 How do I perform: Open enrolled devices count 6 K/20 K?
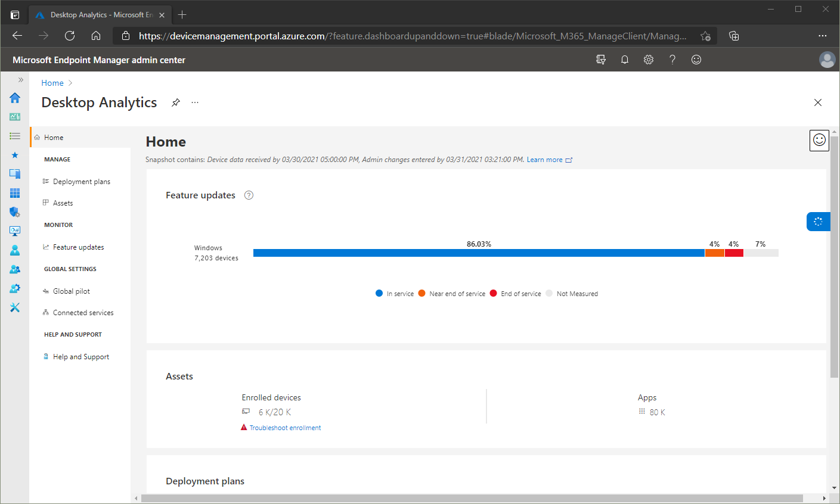click(x=275, y=412)
